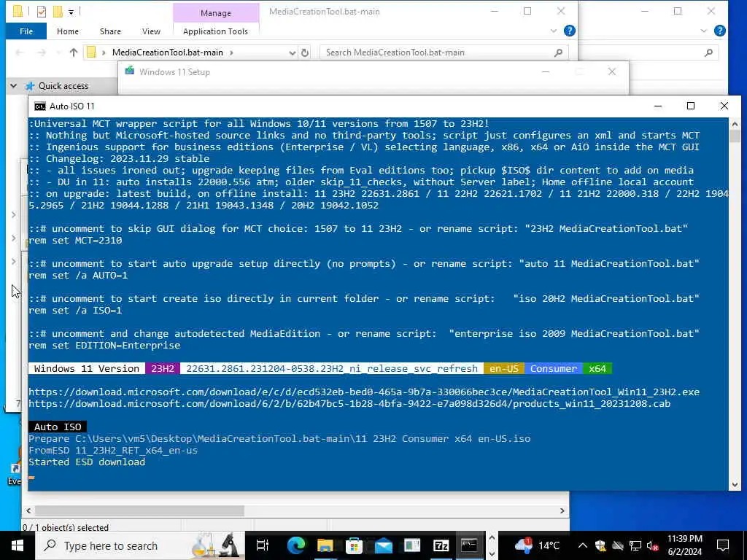
Task: Open the address bar history dropdown
Action: tap(292, 52)
